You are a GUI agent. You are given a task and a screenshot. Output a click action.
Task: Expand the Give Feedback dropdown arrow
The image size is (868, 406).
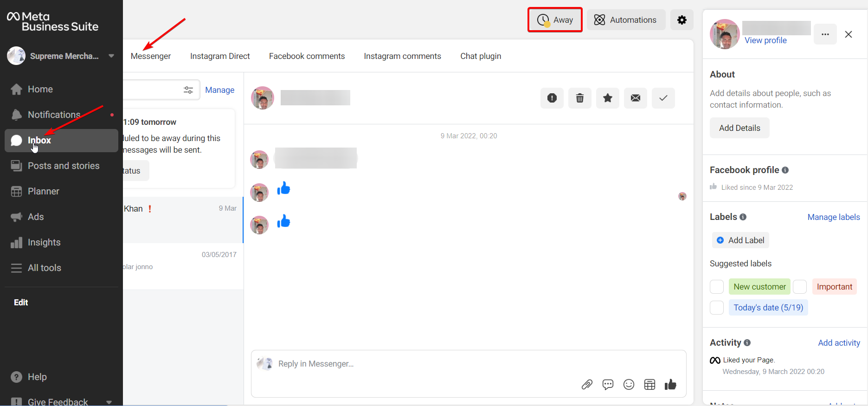[109, 402]
